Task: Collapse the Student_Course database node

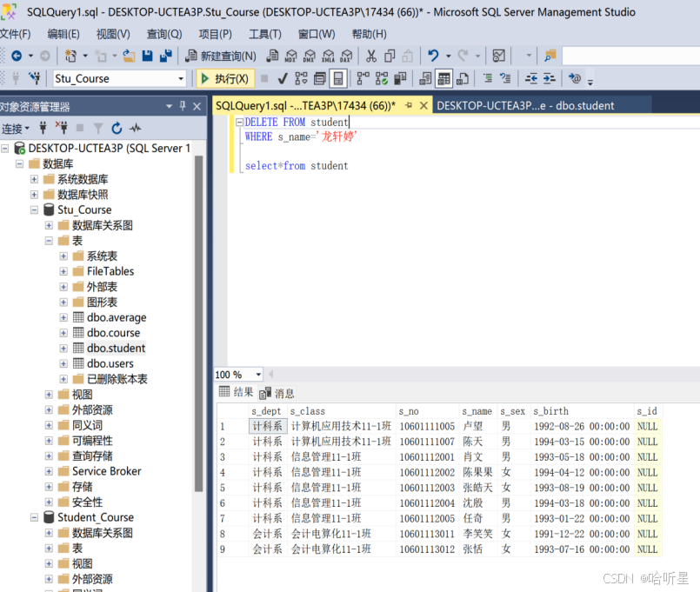Action: click(35, 517)
